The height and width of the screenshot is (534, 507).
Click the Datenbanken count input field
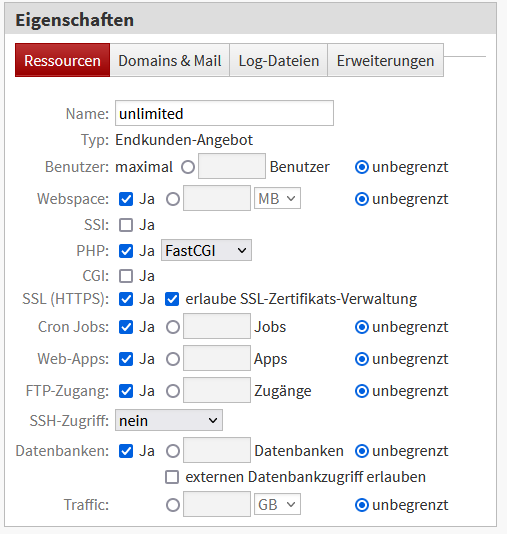pos(217,450)
